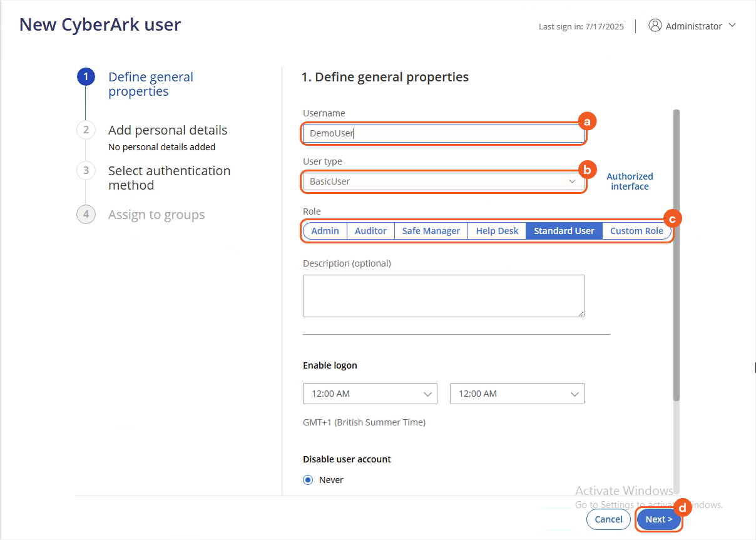Select the Never radio button
The width and height of the screenshot is (756, 540).
(307, 479)
